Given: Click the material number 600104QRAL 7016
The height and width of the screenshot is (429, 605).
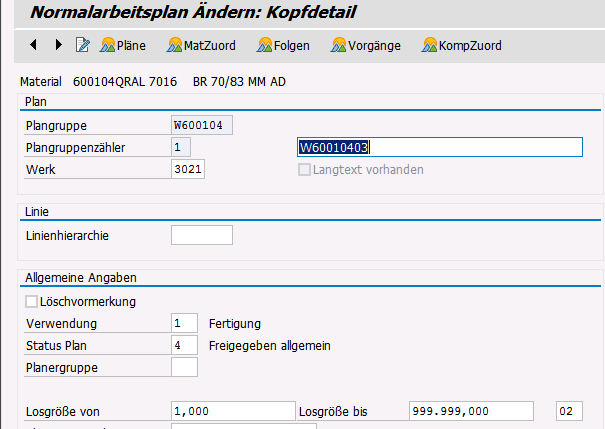Looking at the screenshot, I should point(125,82).
